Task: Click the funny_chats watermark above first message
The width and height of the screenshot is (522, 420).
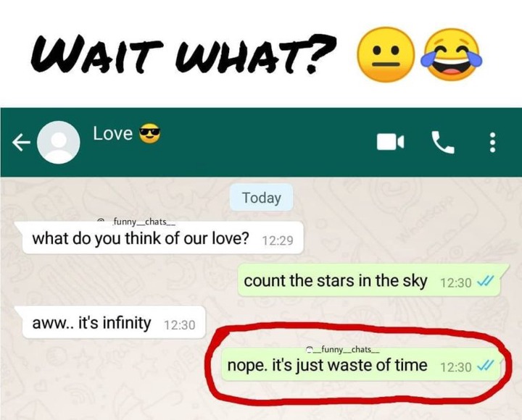Action: tap(136, 222)
